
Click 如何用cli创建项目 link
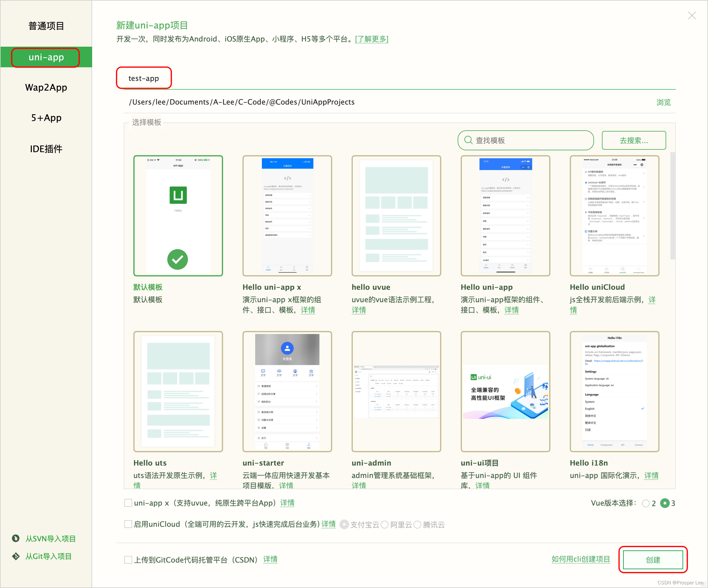[x=581, y=559]
